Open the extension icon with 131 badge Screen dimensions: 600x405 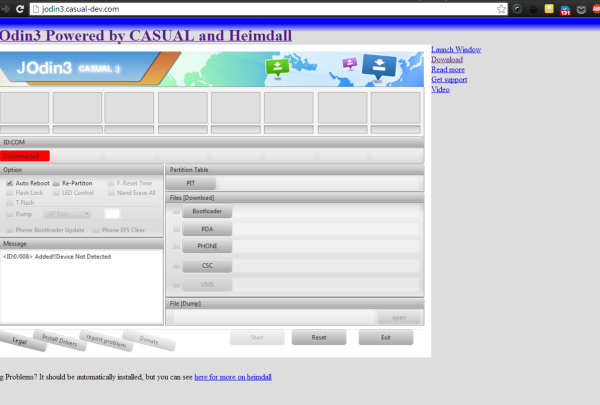click(x=565, y=10)
